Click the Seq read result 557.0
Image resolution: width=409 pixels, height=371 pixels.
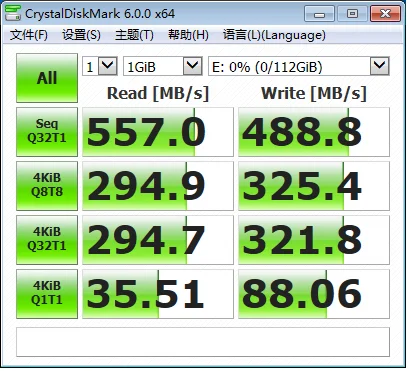pyautogui.click(x=158, y=132)
